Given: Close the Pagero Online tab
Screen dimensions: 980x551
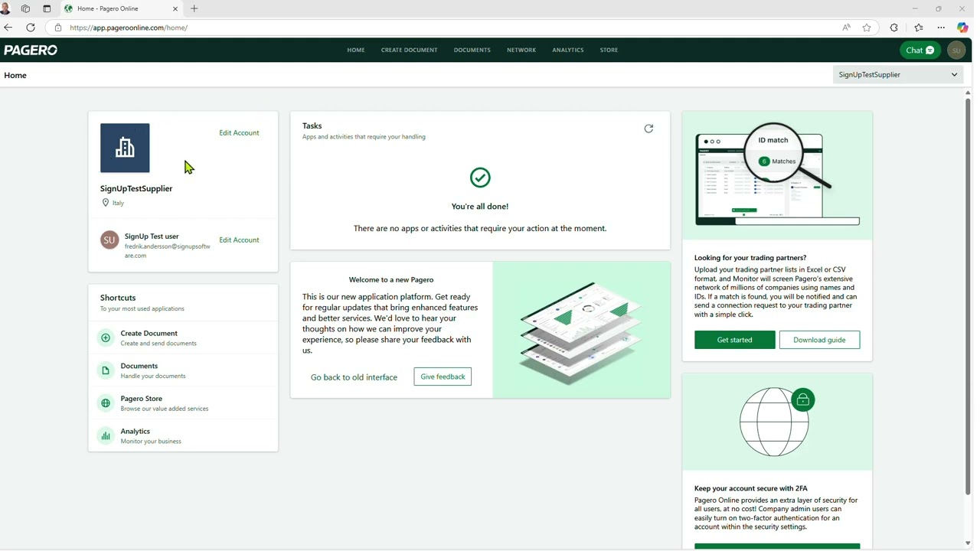Looking at the screenshot, I should 175,8.
